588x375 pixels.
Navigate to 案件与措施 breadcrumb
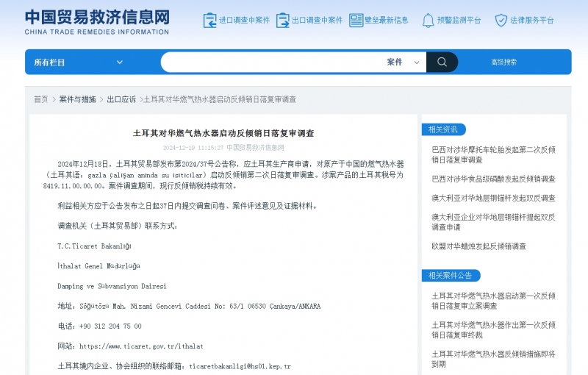[x=77, y=99]
